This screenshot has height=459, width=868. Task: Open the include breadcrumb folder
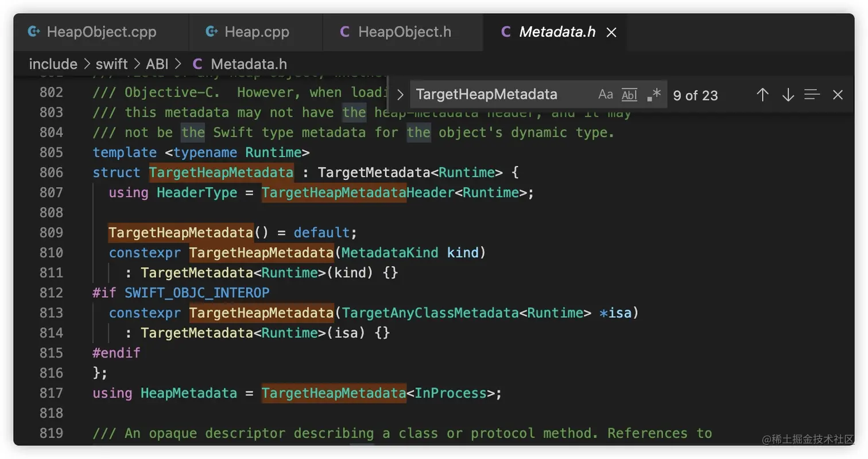coord(53,64)
